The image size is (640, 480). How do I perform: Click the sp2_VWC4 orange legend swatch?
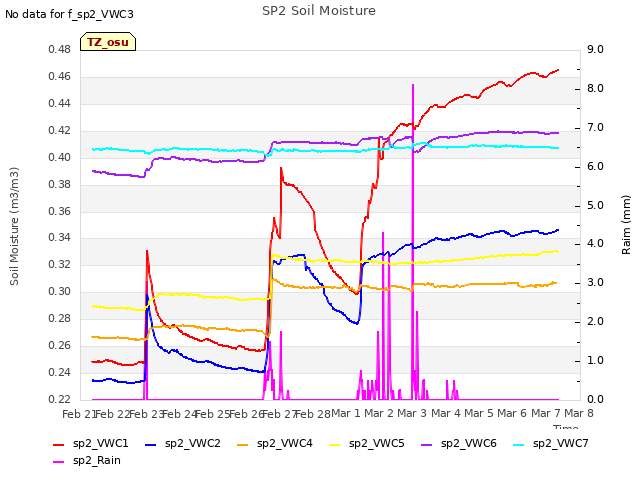243,445
